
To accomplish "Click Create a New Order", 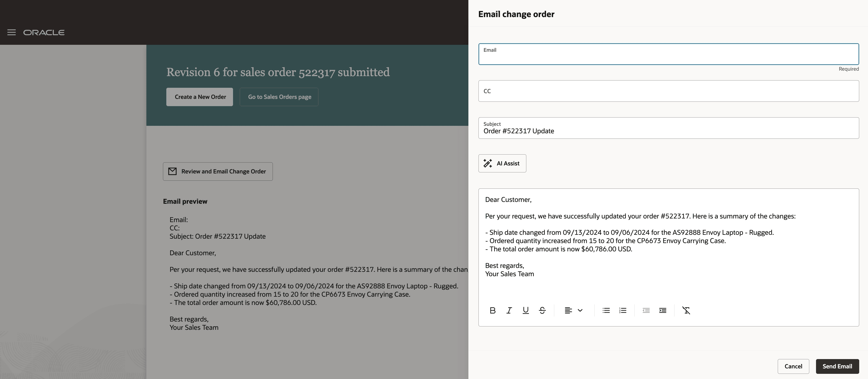I will (x=200, y=97).
